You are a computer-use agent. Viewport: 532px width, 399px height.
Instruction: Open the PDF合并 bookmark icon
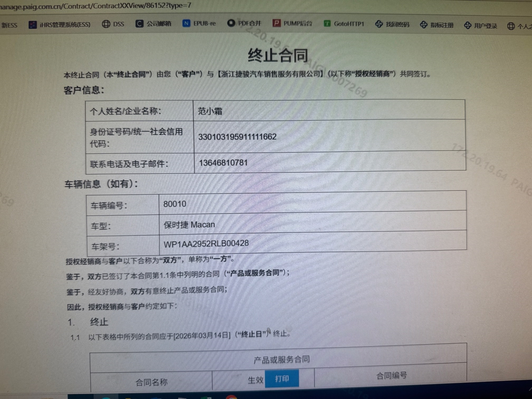tap(231, 23)
